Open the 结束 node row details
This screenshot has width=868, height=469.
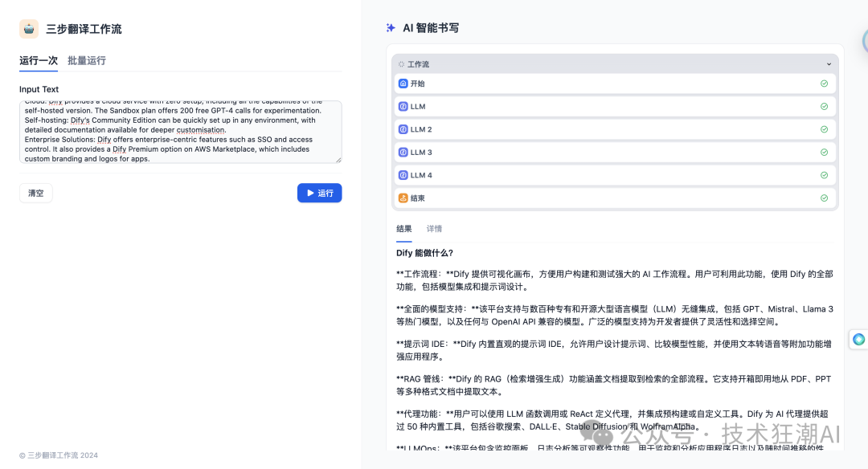[615, 198]
